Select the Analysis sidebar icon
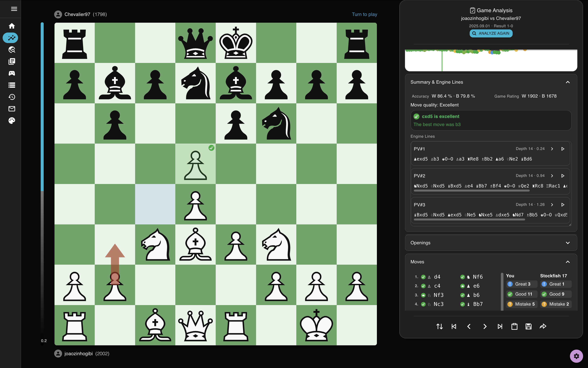 point(11,38)
